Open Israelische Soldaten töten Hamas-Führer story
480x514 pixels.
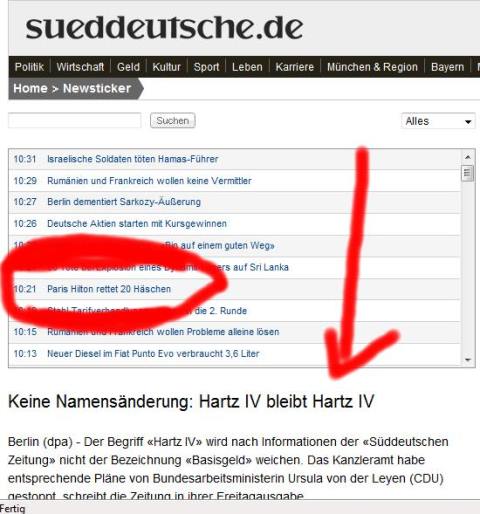(133, 159)
